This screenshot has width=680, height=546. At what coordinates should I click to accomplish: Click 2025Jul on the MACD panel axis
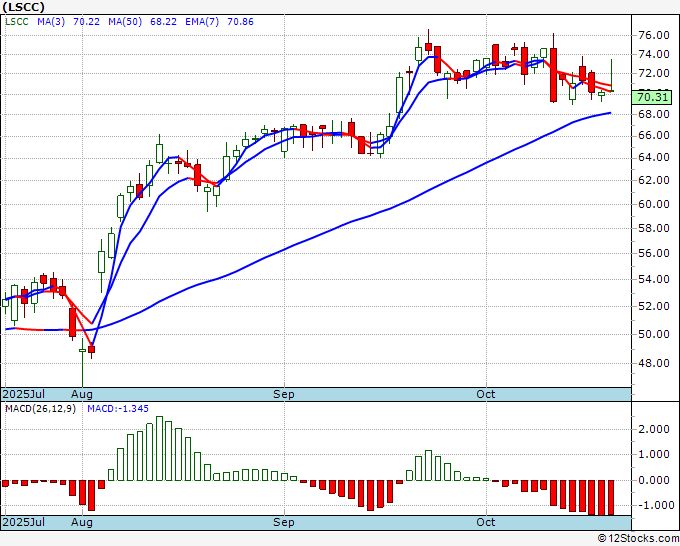[24, 522]
